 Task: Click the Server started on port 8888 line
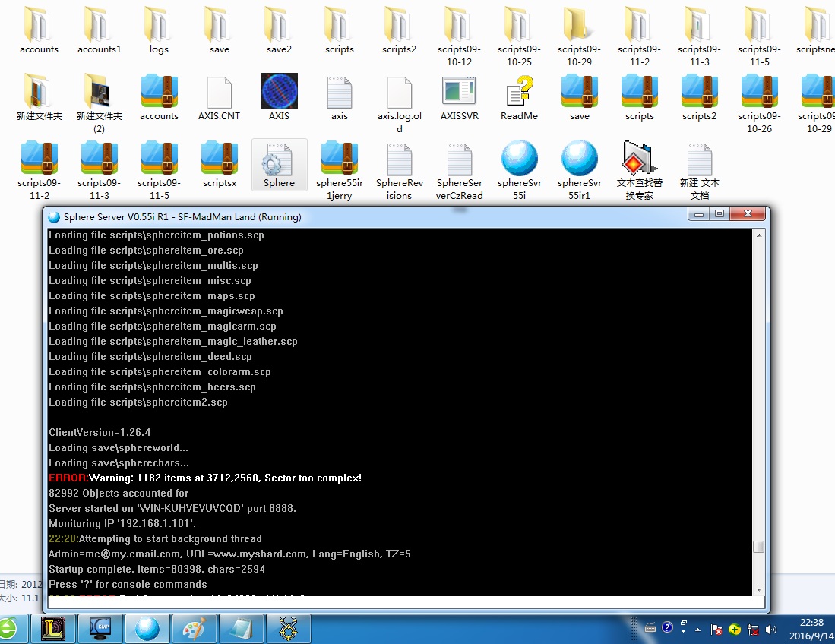point(172,508)
